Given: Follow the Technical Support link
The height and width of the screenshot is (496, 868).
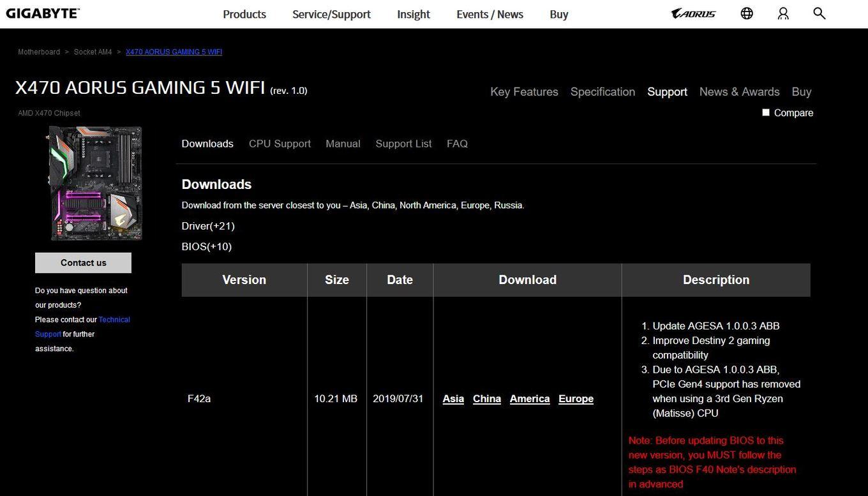Looking at the screenshot, I should pyautogui.click(x=114, y=320).
